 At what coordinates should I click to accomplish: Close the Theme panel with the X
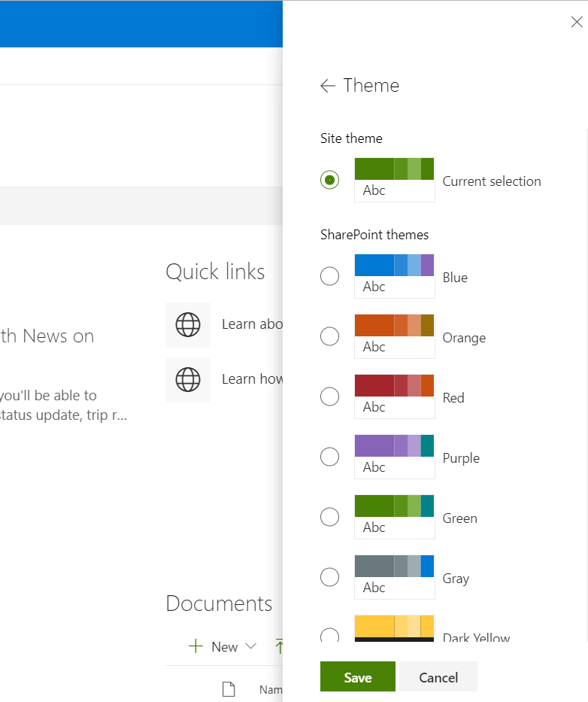click(577, 22)
